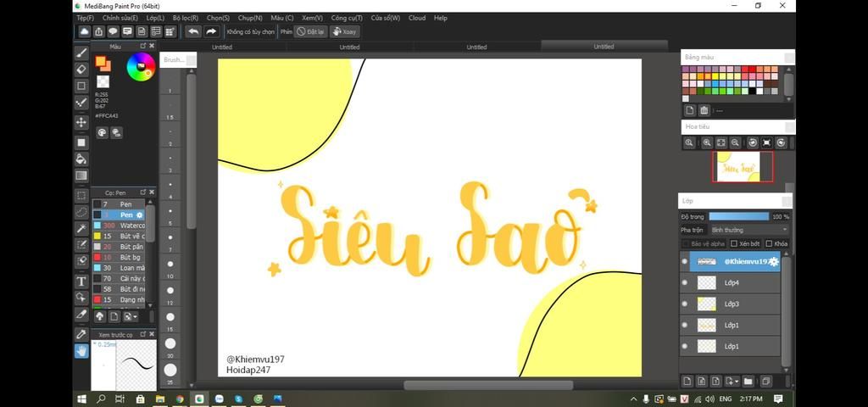
Task: Close the Màu color panel
Action: coord(152,46)
